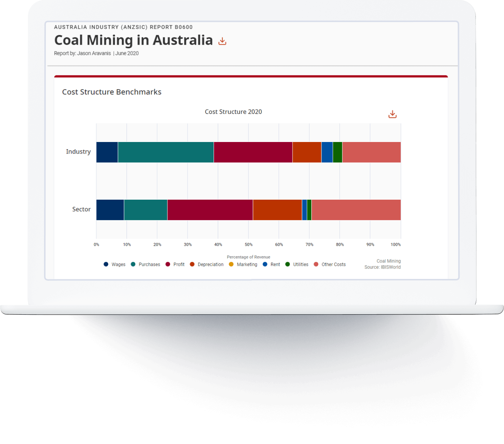Image resolution: width=504 pixels, height=444 pixels.
Task: Click the Sector bar's Profit segment
Action: (x=210, y=210)
